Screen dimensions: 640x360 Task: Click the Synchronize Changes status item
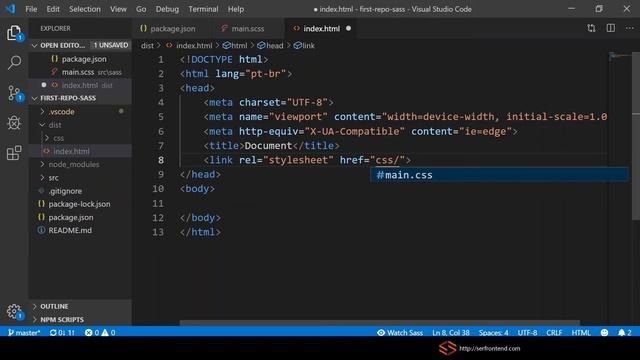coord(62,333)
